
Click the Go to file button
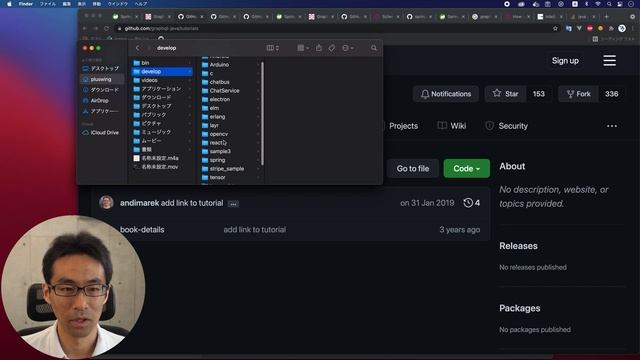point(413,169)
